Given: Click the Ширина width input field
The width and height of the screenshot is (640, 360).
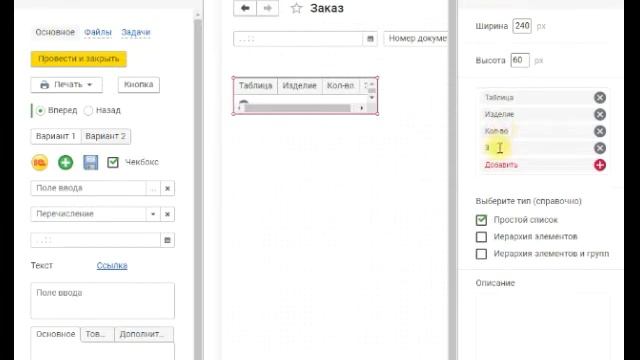Looking at the screenshot, I should [x=522, y=26].
